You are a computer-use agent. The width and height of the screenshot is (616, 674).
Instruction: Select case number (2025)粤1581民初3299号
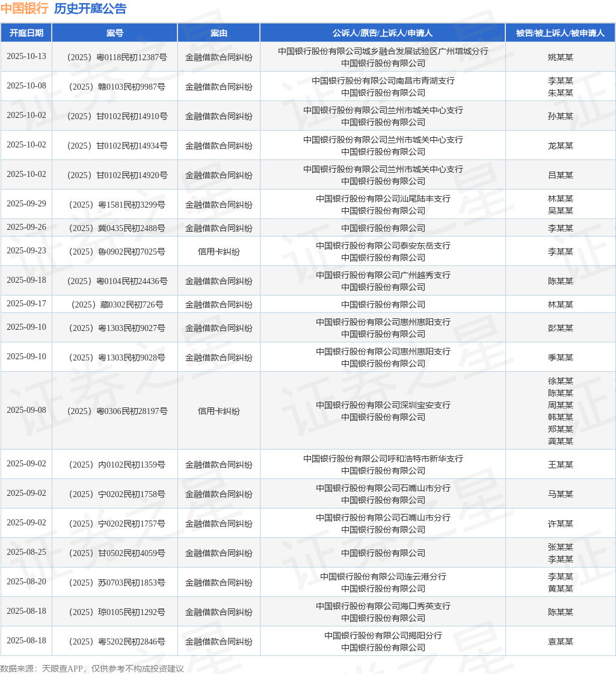pos(117,205)
